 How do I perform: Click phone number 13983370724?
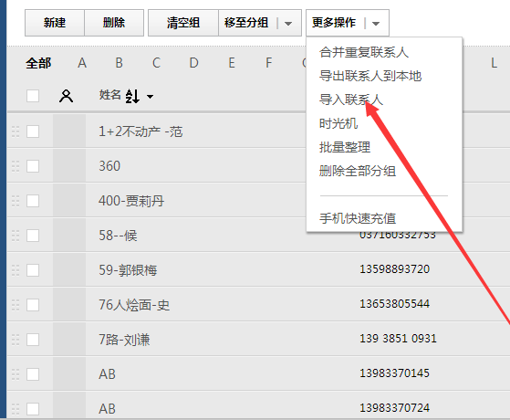pos(394,407)
